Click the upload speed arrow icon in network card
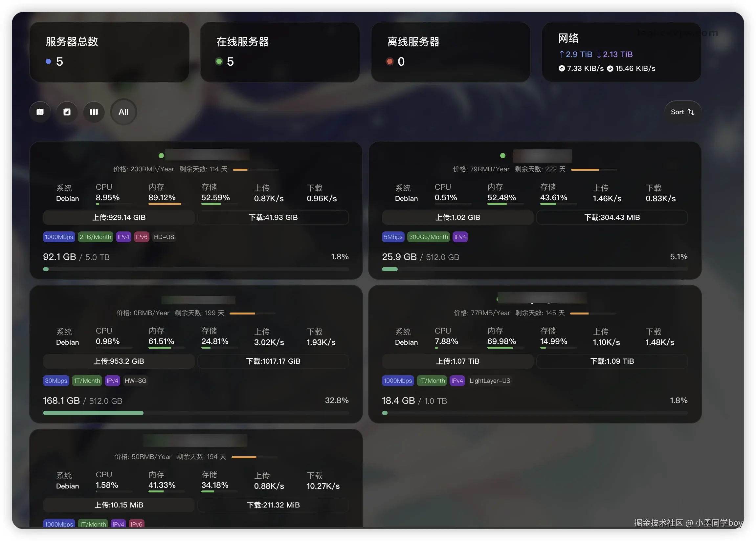 562,68
